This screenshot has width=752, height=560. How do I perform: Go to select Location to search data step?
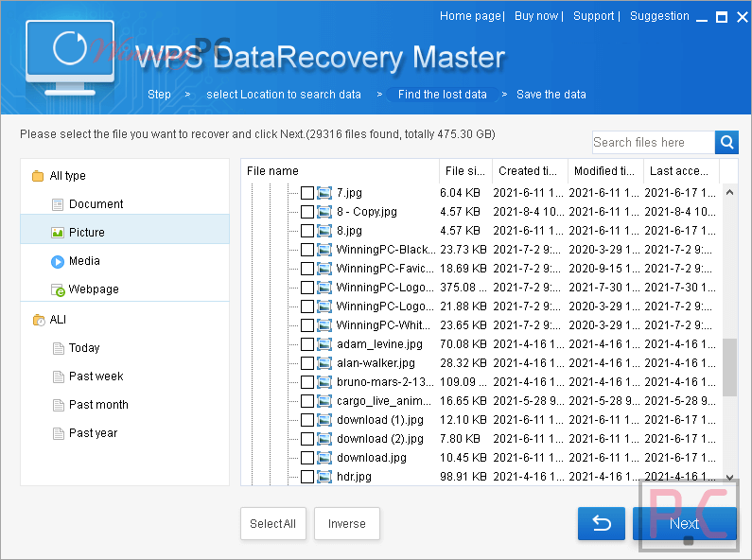pos(284,95)
